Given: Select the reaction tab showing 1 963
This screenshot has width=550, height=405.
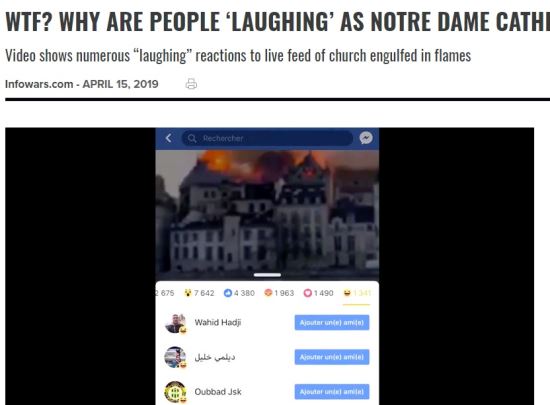Looking at the screenshot, I should (x=279, y=293).
